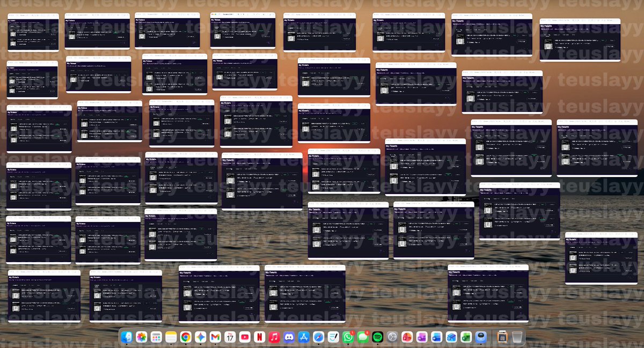Launch Microsoft PowerPoint
644x348 pixels.
coord(407,337)
